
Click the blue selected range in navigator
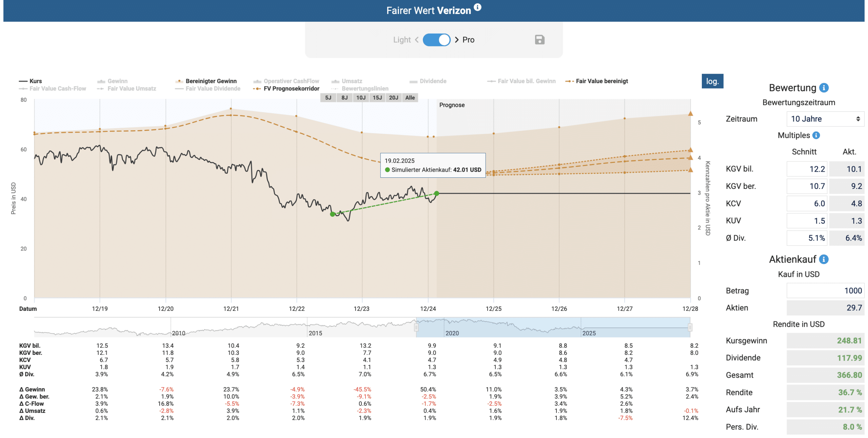click(553, 327)
